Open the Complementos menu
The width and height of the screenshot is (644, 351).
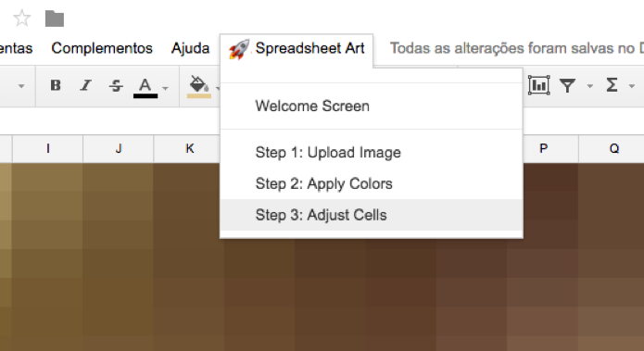point(102,48)
